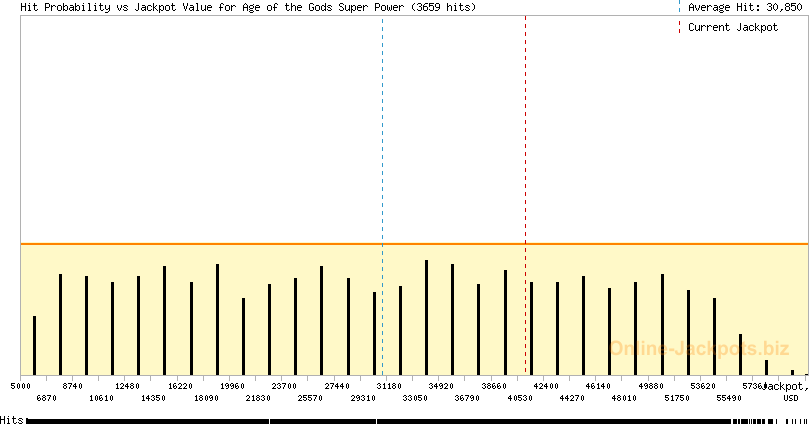Open the Online-Jackpots.biz watermark link

click(698, 348)
